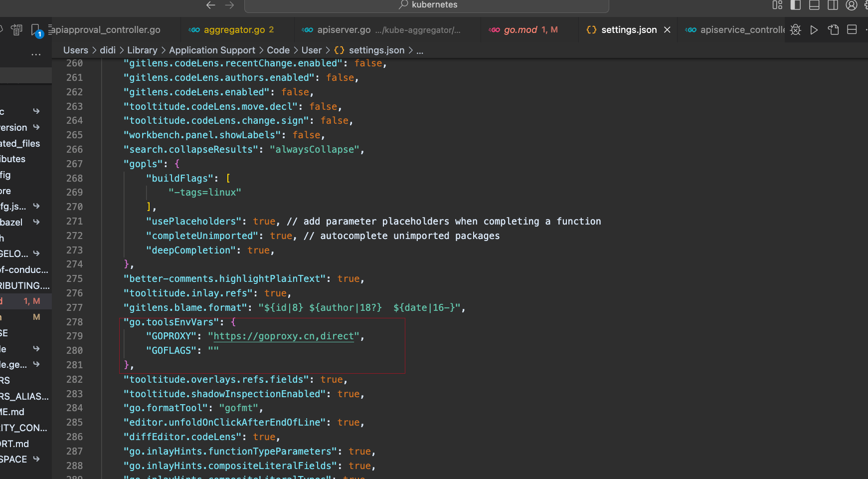
Task: Follow the https://goproxy.cn,direct link
Action: pyautogui.click(x=284, y=336)
